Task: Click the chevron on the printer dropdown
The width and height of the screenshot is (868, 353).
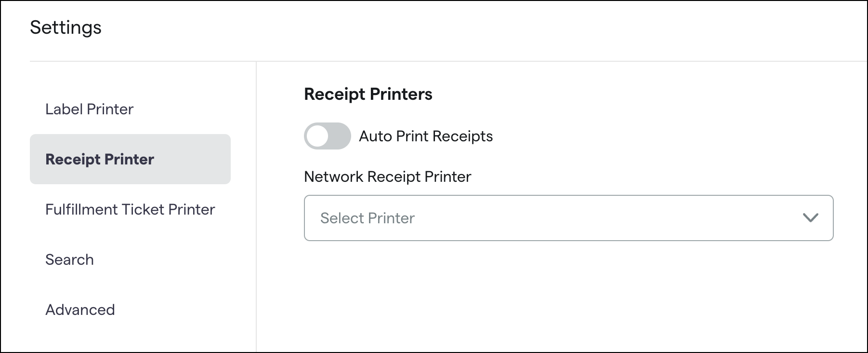Action: click(x=811, y=218)
